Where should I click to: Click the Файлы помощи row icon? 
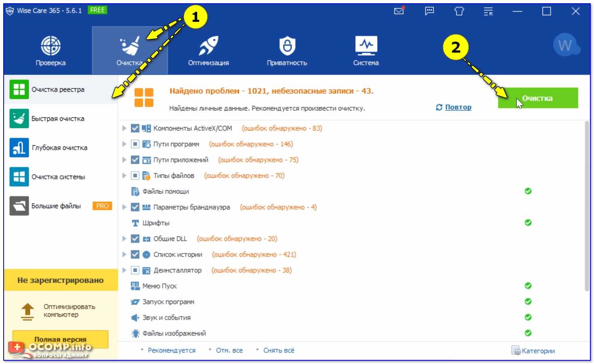(135, 191)
